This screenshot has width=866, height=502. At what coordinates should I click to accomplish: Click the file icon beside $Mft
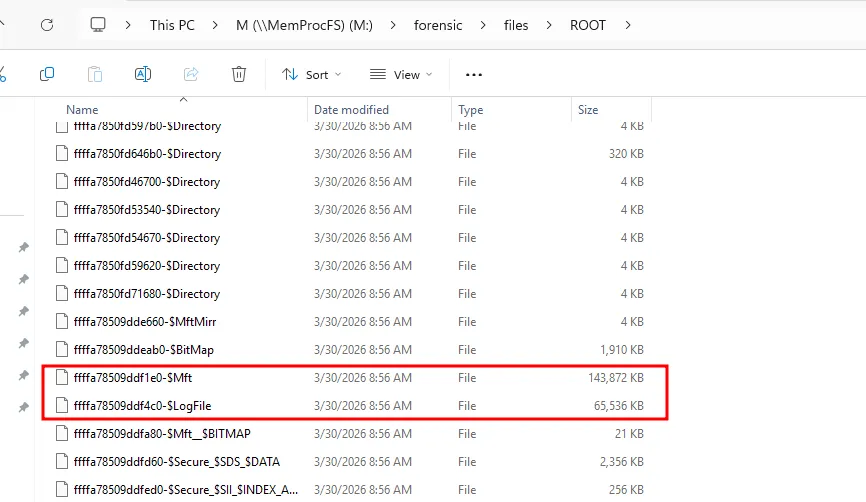tap(62, 378)
